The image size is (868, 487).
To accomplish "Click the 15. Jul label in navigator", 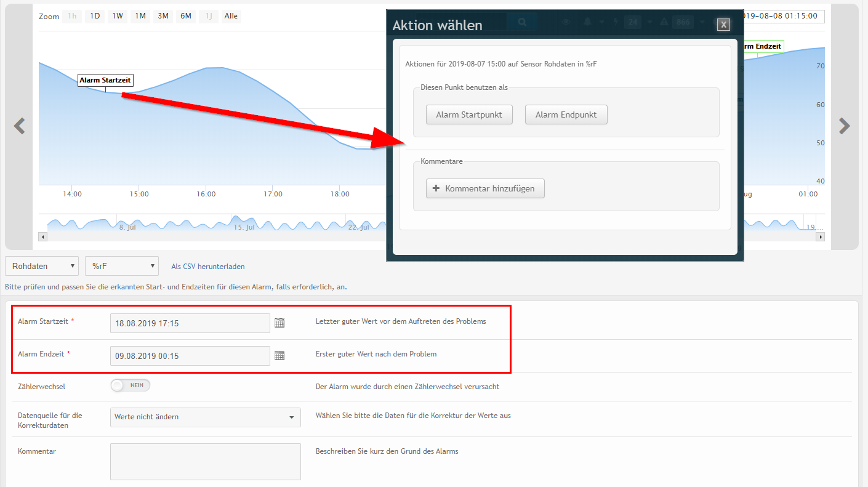I will click(244, 227).
